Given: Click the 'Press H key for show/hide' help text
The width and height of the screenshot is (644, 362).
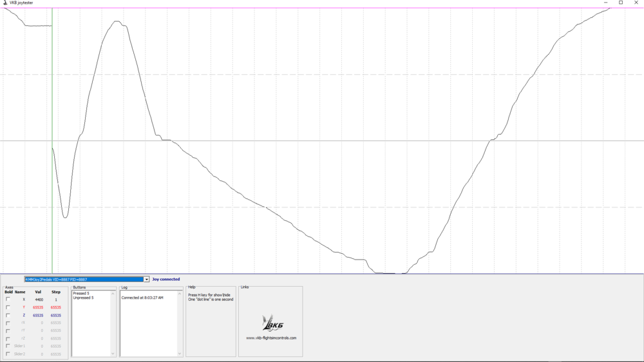Looking at the screenshot, I should [x=209, y=295].
